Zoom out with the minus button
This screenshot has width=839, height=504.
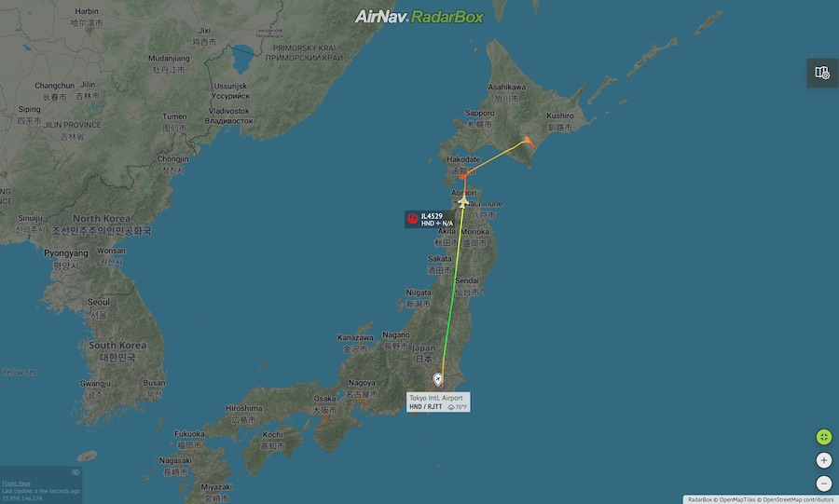(x=824, y=484)
